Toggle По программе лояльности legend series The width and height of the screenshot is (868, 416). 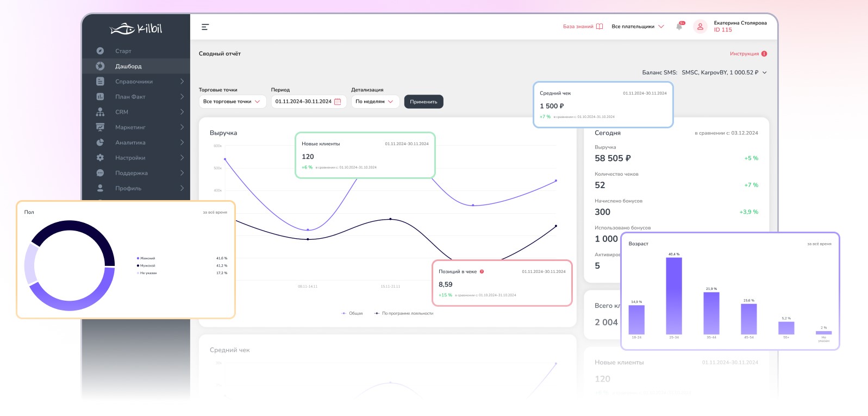tap(404, 313)
